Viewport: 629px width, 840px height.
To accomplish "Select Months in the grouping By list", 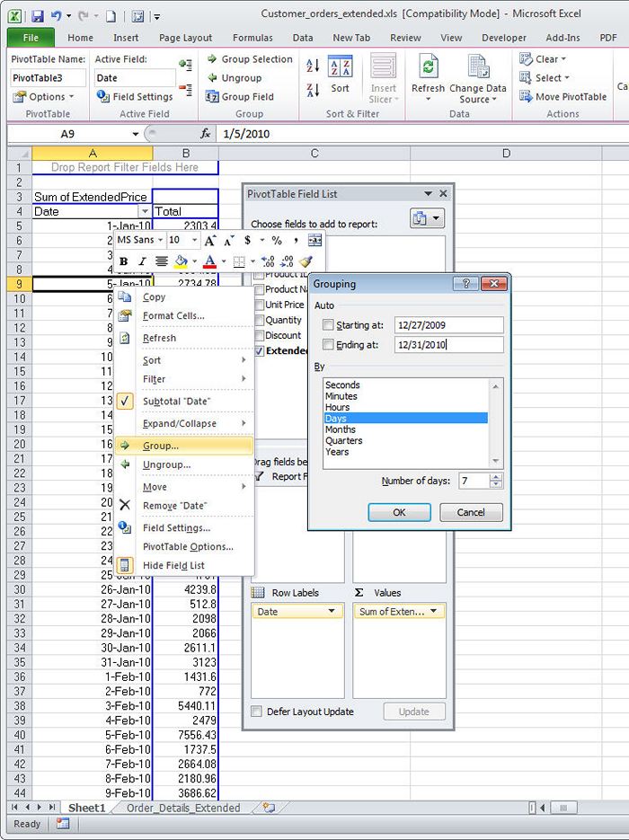I will 341,429.
